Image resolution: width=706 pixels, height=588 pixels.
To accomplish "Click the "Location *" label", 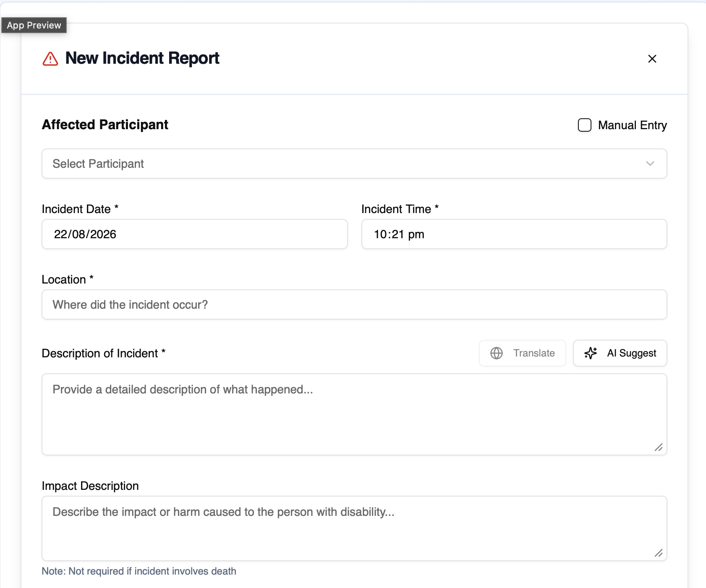I will point(68,279).
